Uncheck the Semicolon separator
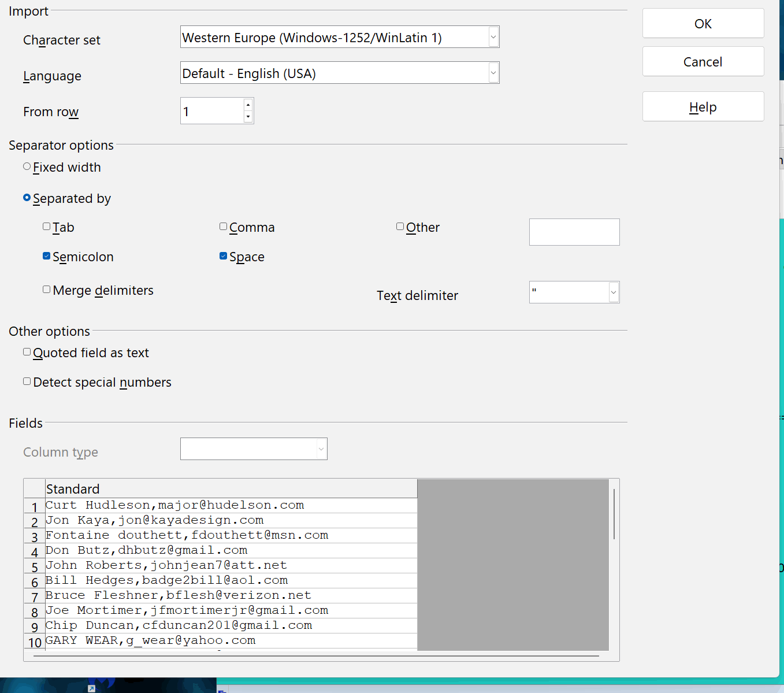This screenshot has height=693, width=784. click(47, 256)
